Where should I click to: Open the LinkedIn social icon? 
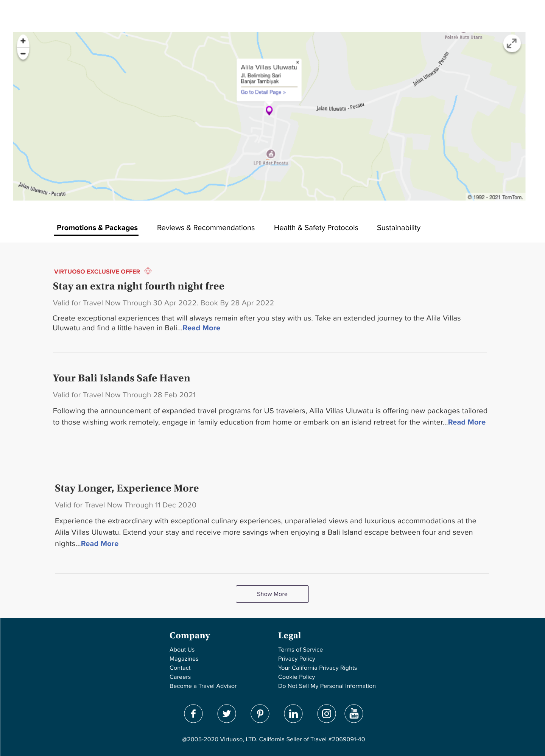coord(293,714)
